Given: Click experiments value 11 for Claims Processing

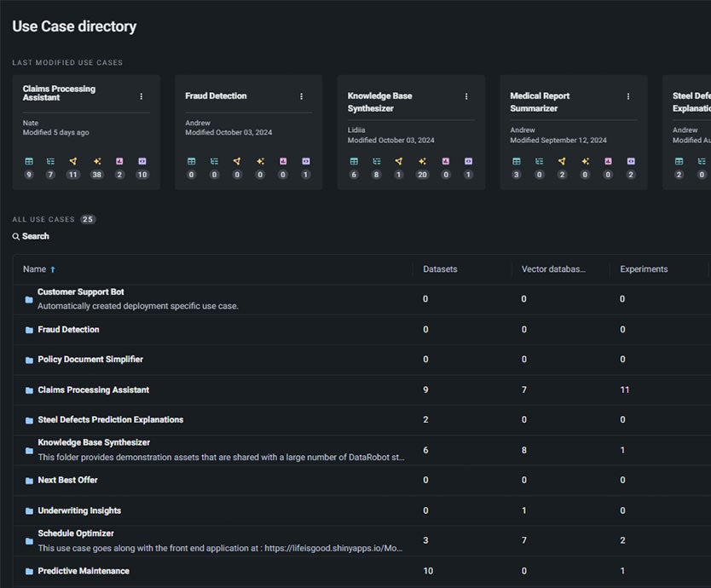Looking at the screenshot, I should pos(624,390).
